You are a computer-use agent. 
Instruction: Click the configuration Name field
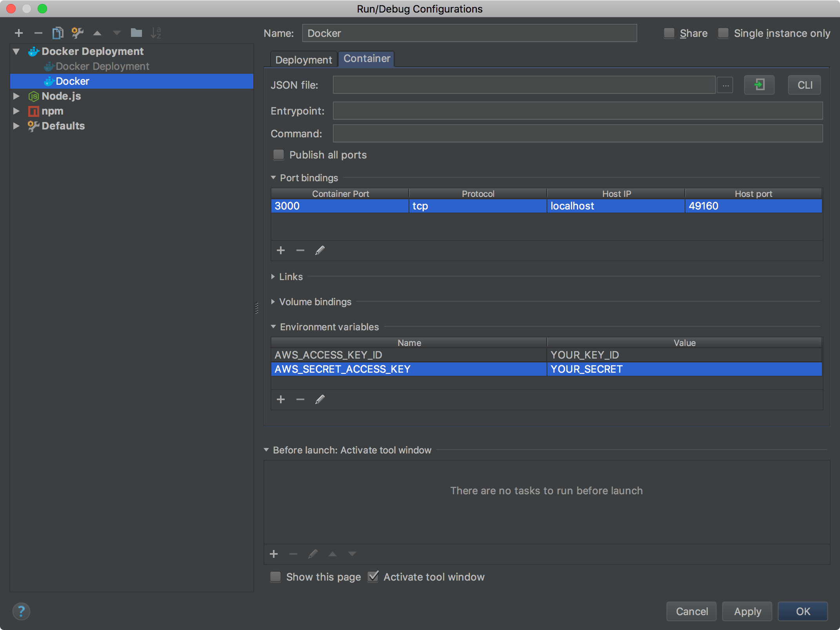tap(469, 33)
